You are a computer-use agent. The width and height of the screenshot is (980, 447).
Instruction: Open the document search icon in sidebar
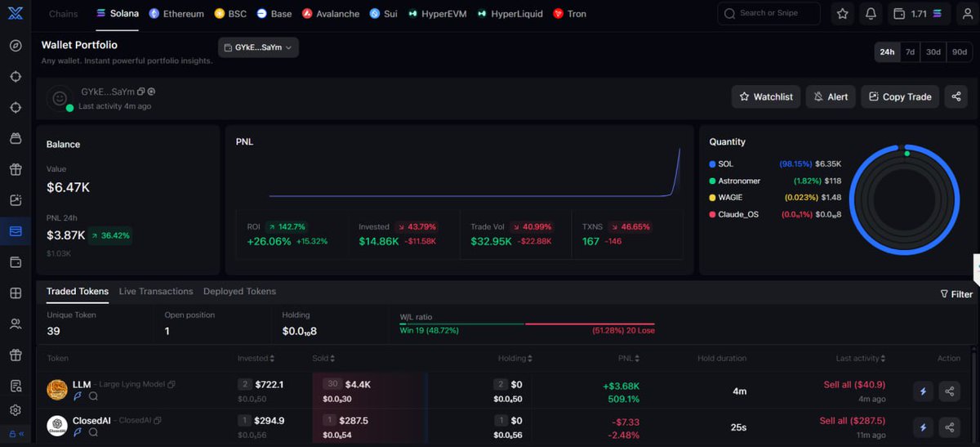tap(16, 386)
